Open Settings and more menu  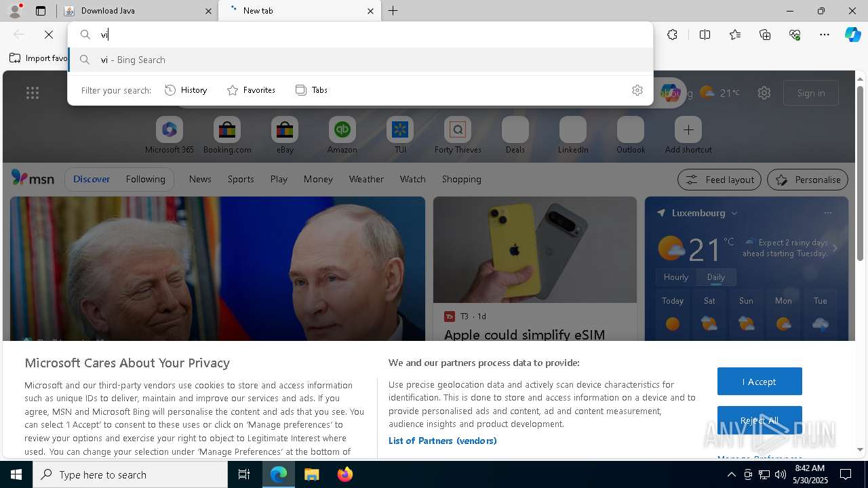pos(825,35)
